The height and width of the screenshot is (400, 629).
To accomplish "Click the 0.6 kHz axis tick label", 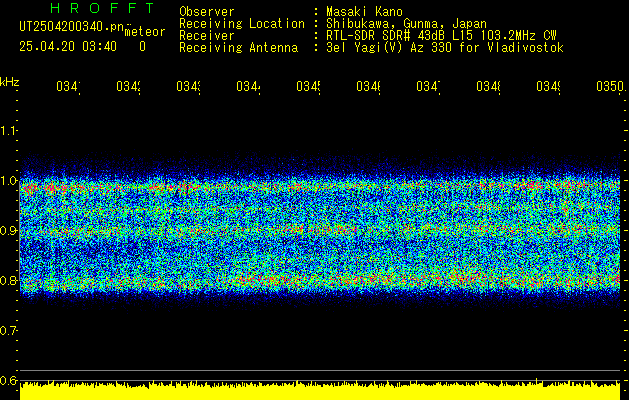I will 8,380.
